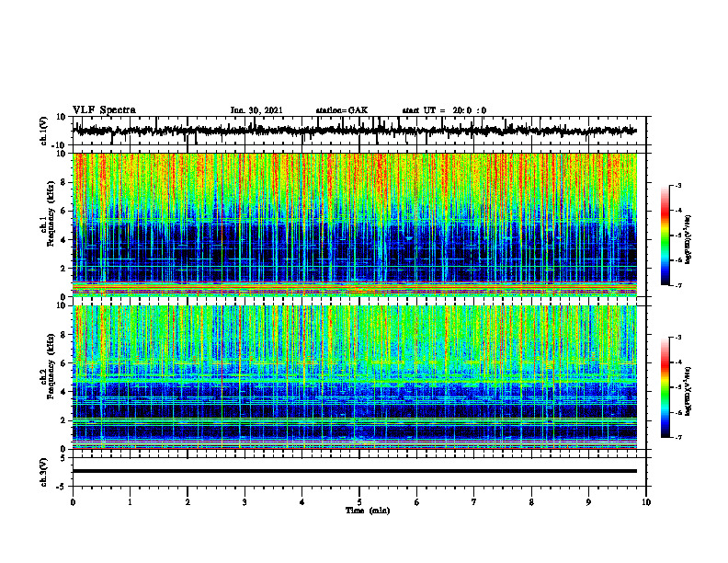Click the log(PSD) label beside ch.1 color bar
Image resolution: width=728 pixels, height=563 pixels.
pos(688,240)
